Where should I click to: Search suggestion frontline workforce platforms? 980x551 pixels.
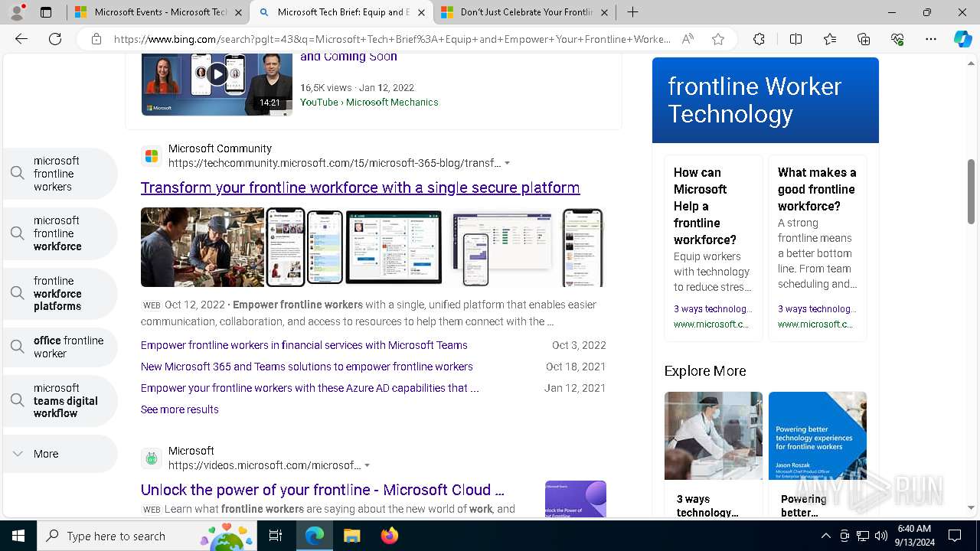(60, 293)
